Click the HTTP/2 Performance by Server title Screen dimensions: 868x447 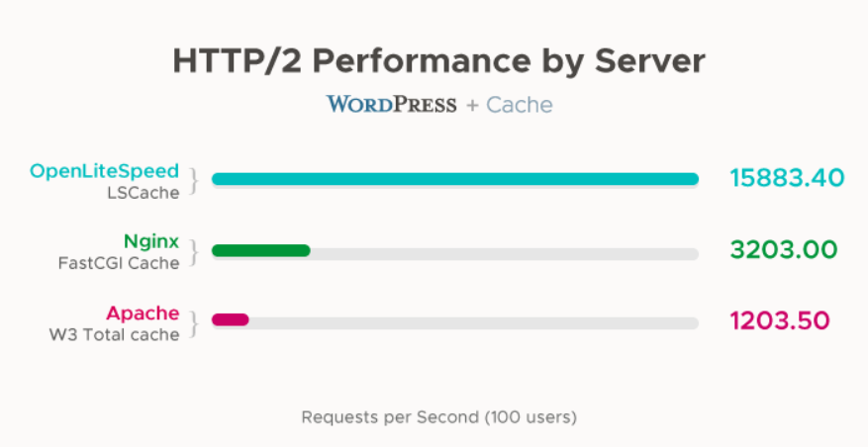pos(438,61)
